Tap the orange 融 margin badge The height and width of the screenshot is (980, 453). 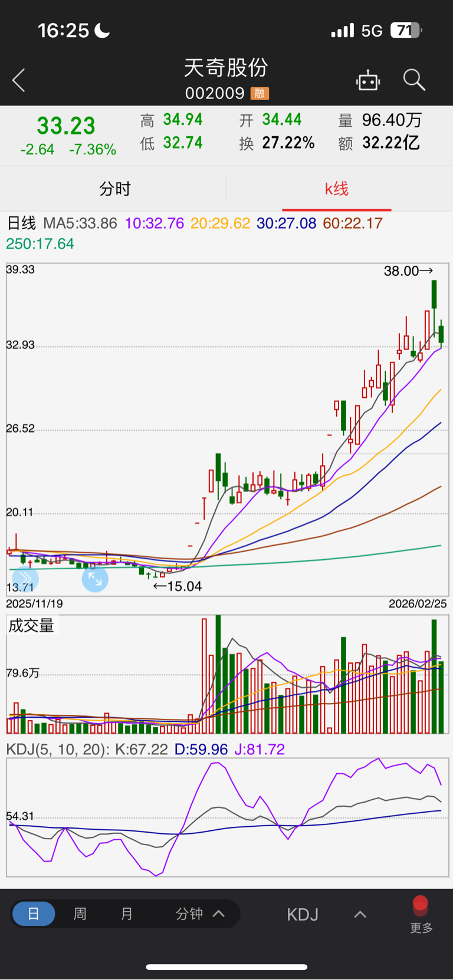click(260, 93)
